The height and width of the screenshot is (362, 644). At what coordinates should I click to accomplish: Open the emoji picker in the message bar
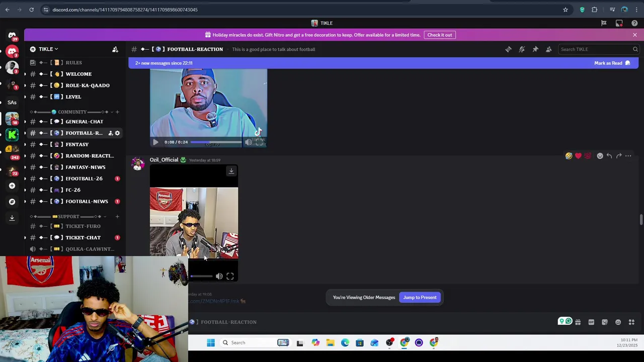pyautogui.click(x=618, y=322)
